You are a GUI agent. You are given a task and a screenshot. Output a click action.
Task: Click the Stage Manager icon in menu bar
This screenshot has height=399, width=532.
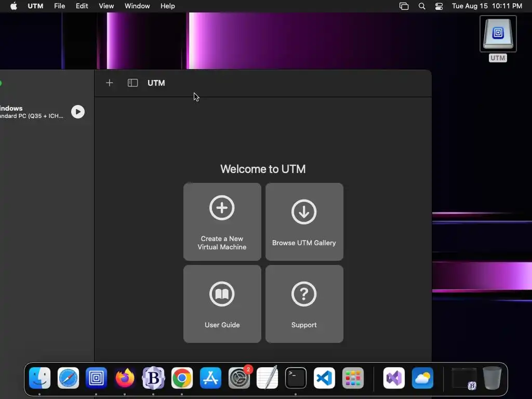tap(404, 6)
